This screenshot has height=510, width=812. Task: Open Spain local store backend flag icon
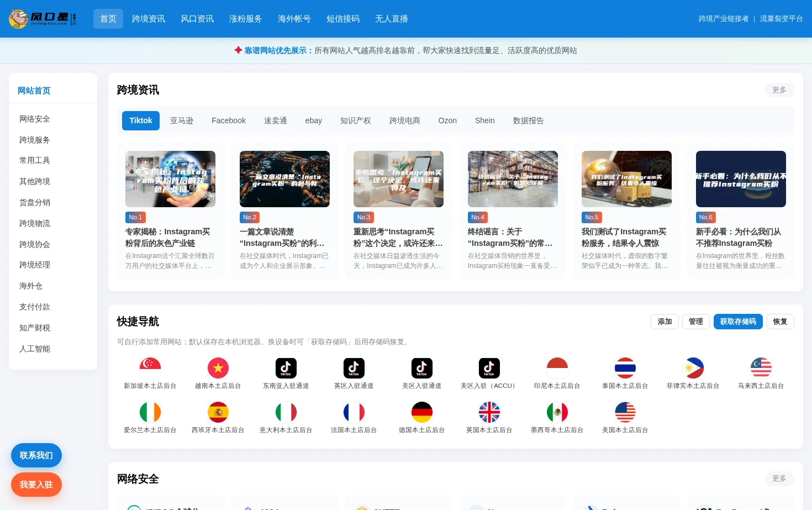coord(218,412)
